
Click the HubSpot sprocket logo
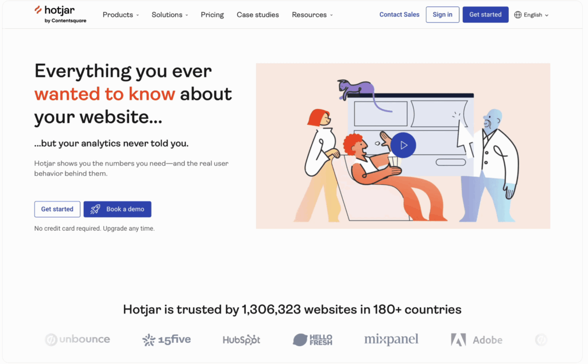point(241,339)
